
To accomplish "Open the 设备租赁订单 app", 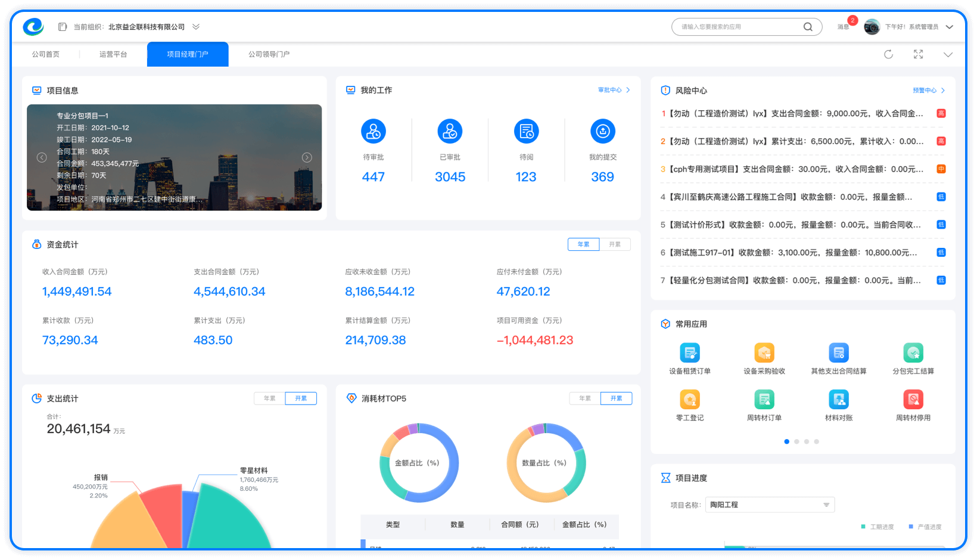I will point(690,359).
